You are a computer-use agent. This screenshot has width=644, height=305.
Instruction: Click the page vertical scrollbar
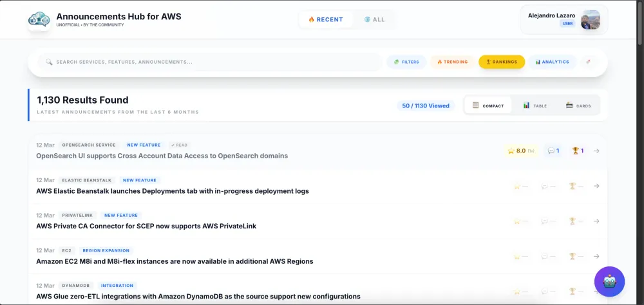click(639, 23)
